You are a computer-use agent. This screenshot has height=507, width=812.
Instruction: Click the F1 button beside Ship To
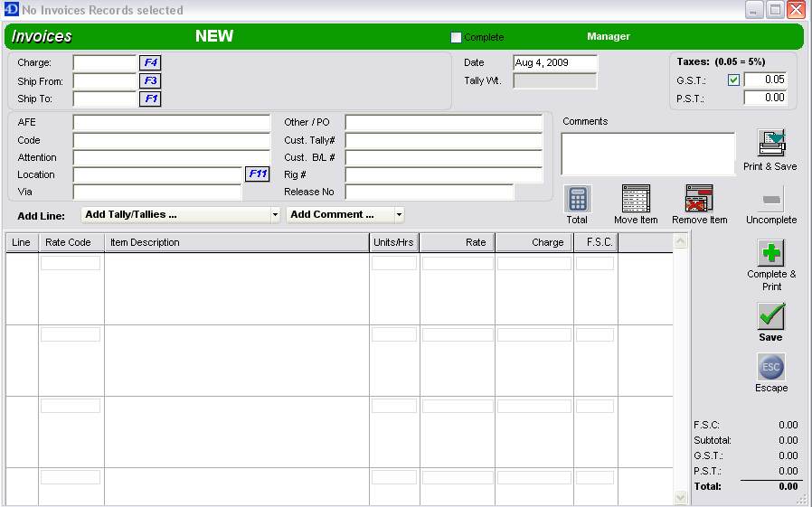click(150, 99)
